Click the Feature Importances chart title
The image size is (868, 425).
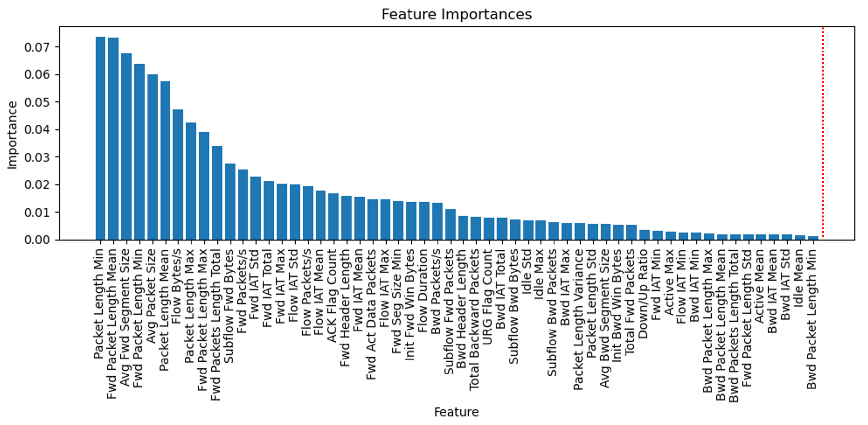point(457,15)
